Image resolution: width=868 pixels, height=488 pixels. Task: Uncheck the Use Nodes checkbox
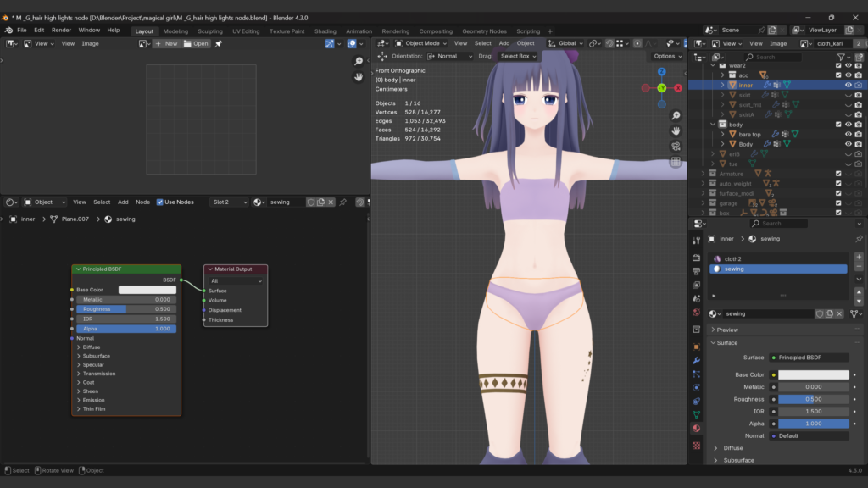(x=160, y=202)
